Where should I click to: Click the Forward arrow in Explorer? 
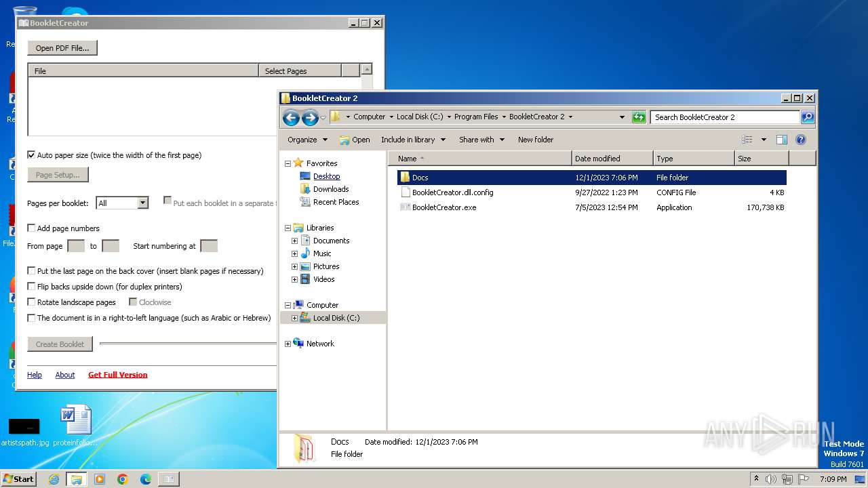[x=310, y=117]
